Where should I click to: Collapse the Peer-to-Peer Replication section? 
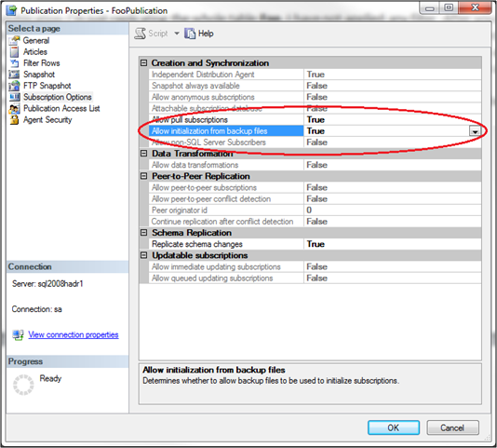(144, 176)
